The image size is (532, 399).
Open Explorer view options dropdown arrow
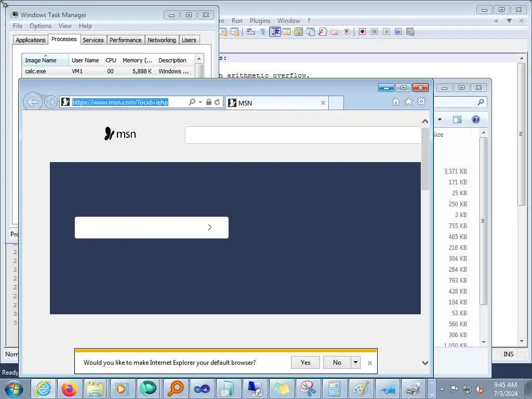[x=440, y=119]
